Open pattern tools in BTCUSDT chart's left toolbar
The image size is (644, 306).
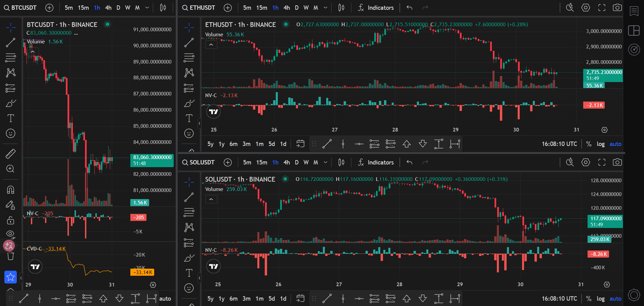(x=11, y=73)
